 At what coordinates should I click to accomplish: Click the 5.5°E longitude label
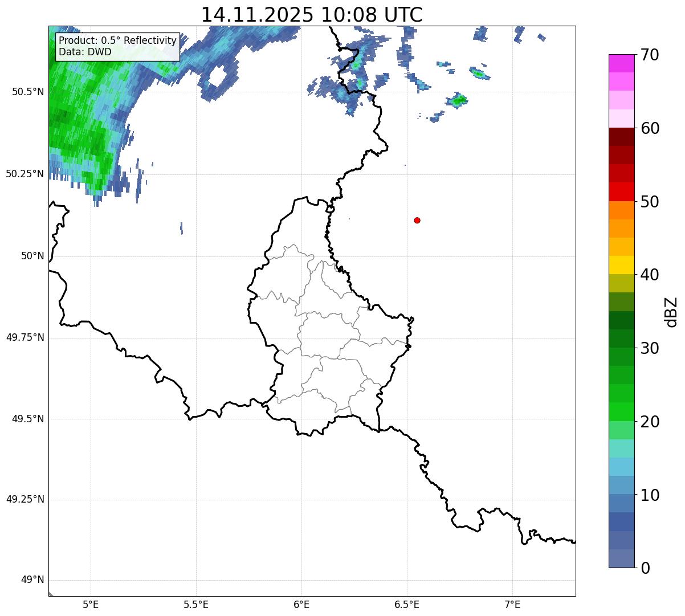pyautogui.click(x=196, y=604)
